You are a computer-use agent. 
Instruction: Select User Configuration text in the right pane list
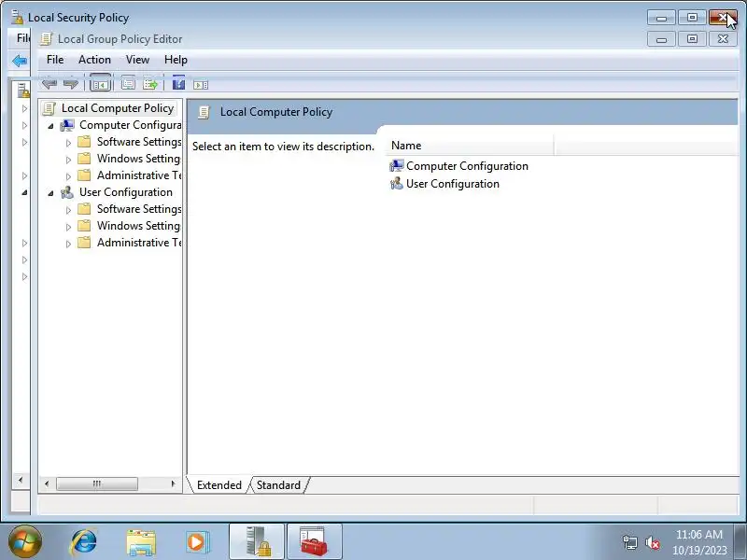pos(453,184)
